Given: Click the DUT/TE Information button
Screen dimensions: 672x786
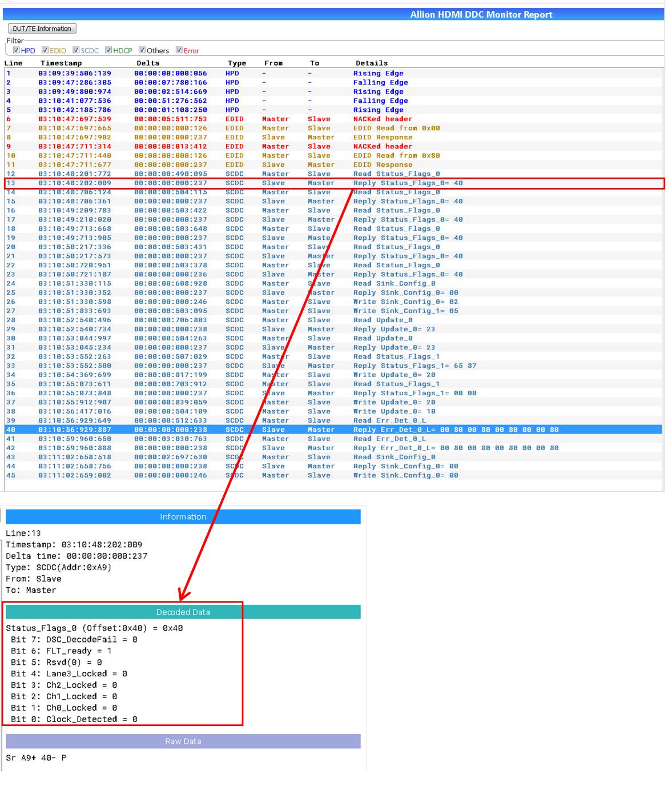Looking at the screenshot, I should [42, 29].
